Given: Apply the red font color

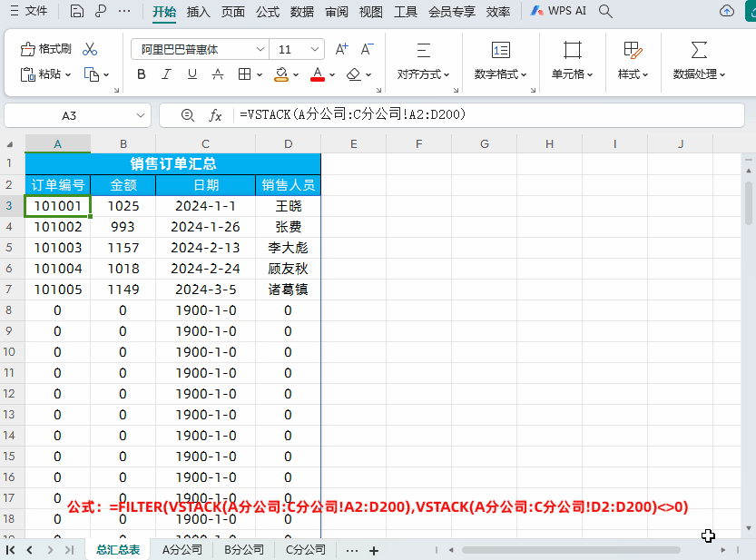Looking at the screenshot, I should coord(318,74).
